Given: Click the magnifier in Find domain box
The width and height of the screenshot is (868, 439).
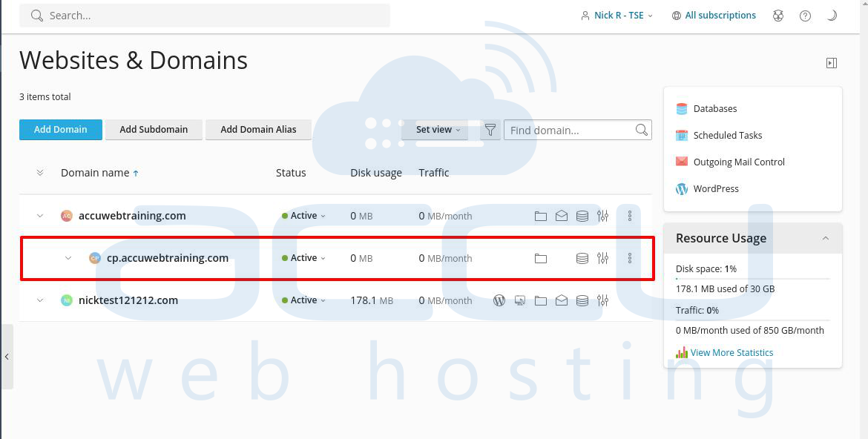Looking at the screenshot, I should point(642,130).
